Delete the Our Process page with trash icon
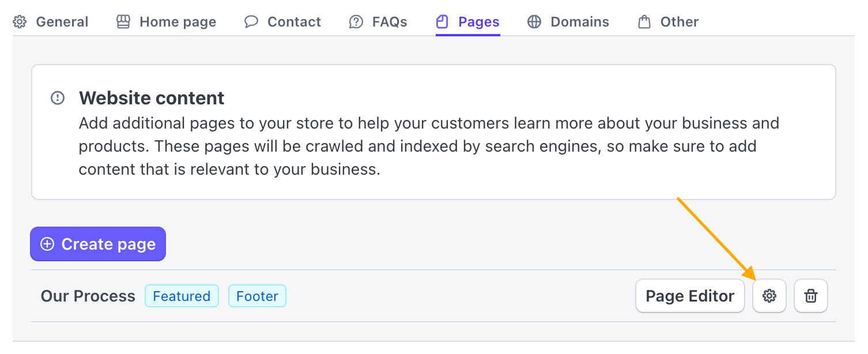Viewport: 868px width, 354px height. [x=811, y=296]
